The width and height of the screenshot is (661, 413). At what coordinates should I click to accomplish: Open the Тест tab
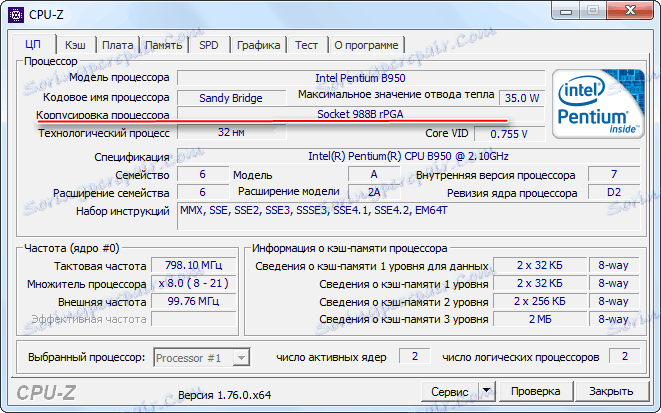tap(306, 45)
